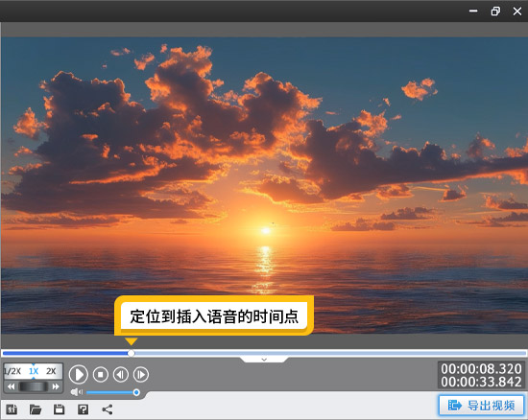This screenshot has height=420, width=528.
Task: Stop playback with the square stop button
Action: tap(101, 374)
